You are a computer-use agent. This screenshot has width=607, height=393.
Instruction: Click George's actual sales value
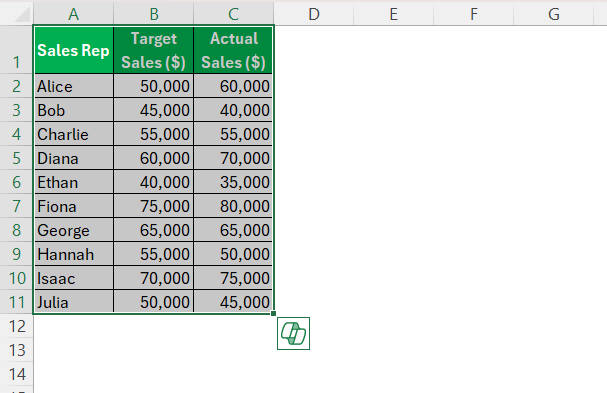(x=233, y=230)
